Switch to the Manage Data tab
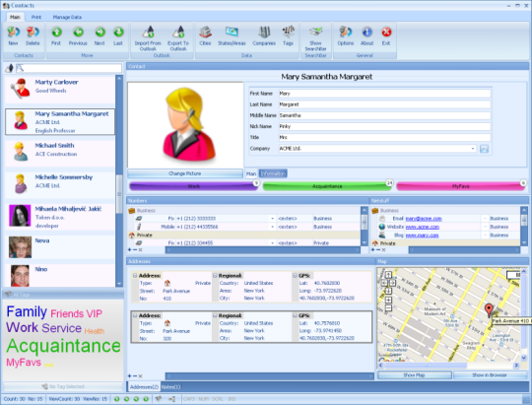The image size is (532, 405). [x=67, y=17]
